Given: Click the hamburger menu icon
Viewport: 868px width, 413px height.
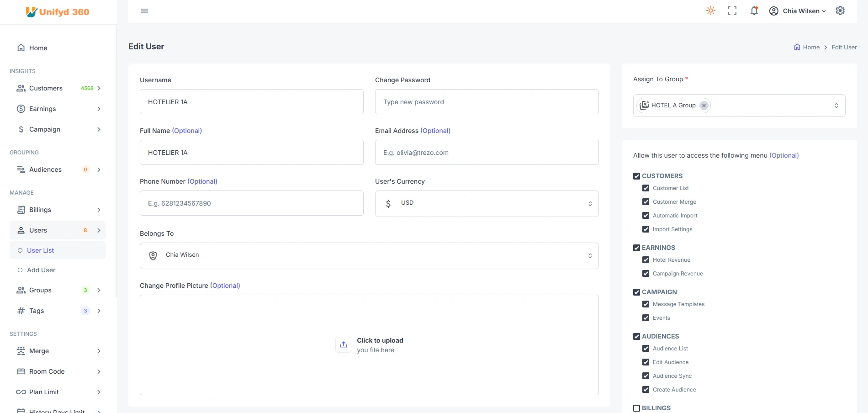Looking at the screenshot, I should [144, 11].
